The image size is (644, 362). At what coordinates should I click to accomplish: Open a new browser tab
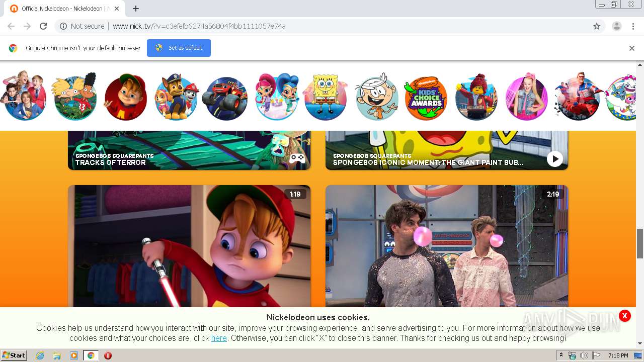click(x=136, y=9)
